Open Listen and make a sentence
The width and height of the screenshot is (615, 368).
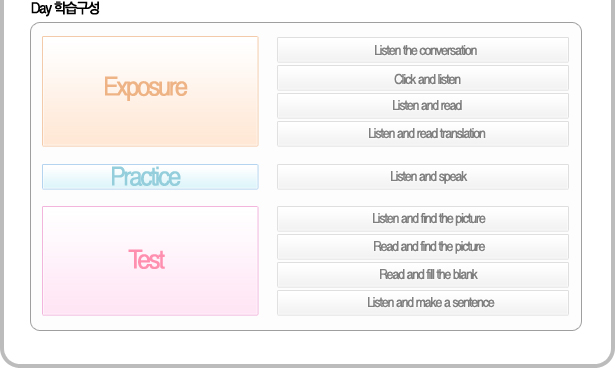423,303
